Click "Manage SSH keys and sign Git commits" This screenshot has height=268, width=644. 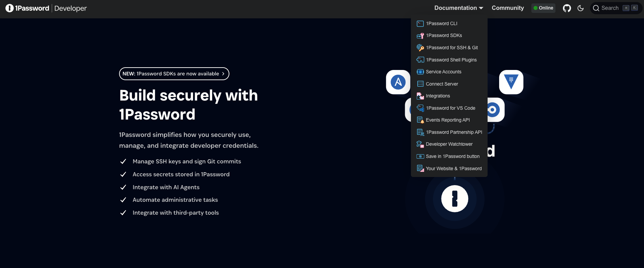point(187,161)
